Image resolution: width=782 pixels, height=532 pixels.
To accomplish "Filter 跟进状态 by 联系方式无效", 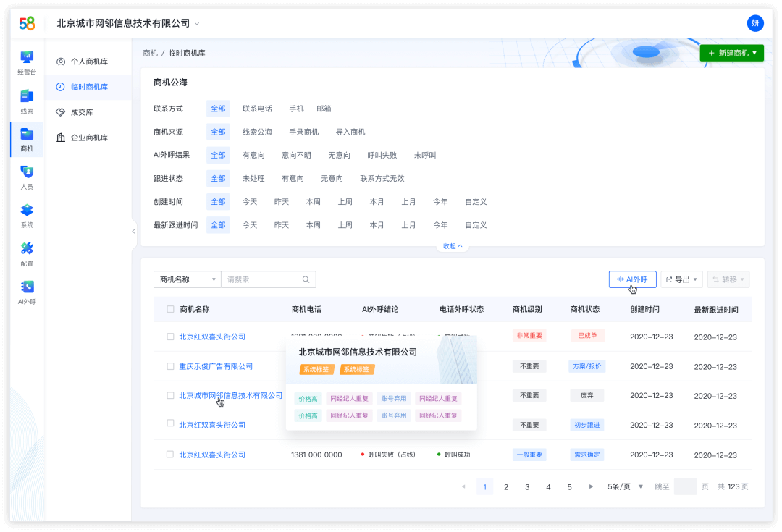I will click(x=382, y=179).
